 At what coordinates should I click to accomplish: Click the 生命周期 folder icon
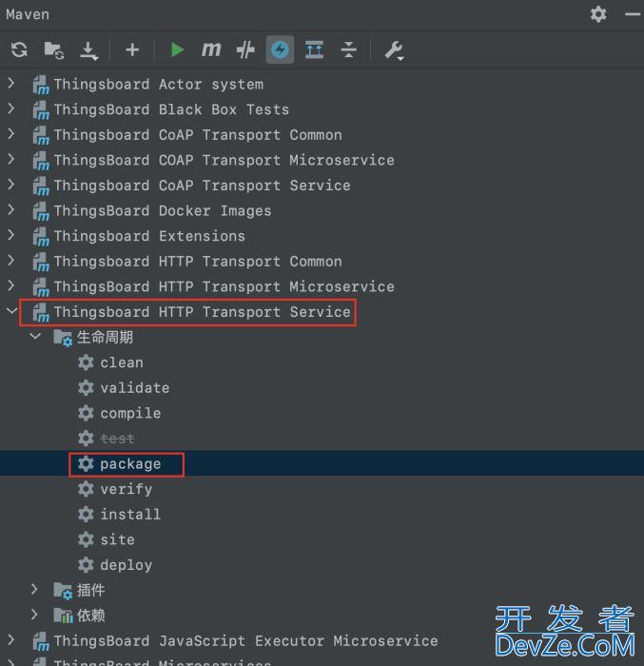63,338
